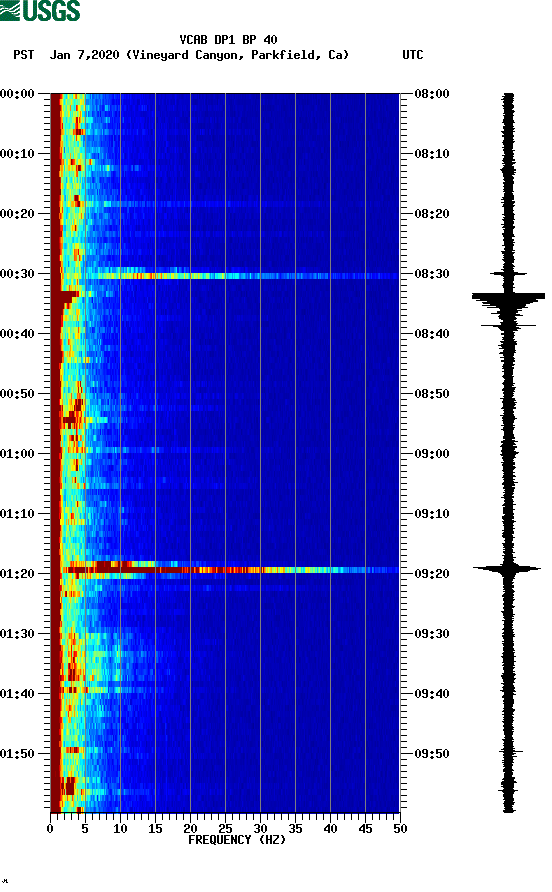Click the 08:20 UTC time label
The image size is (552, 892).
[x=432, y=214]
